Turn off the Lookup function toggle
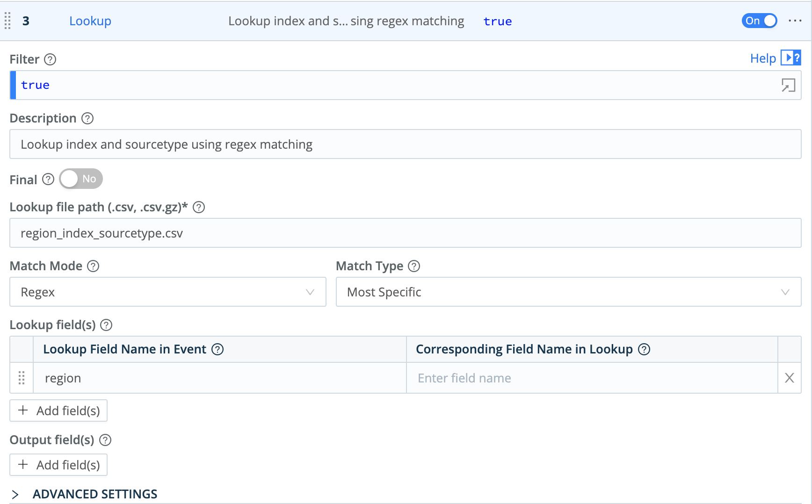 tap(759, 21)
